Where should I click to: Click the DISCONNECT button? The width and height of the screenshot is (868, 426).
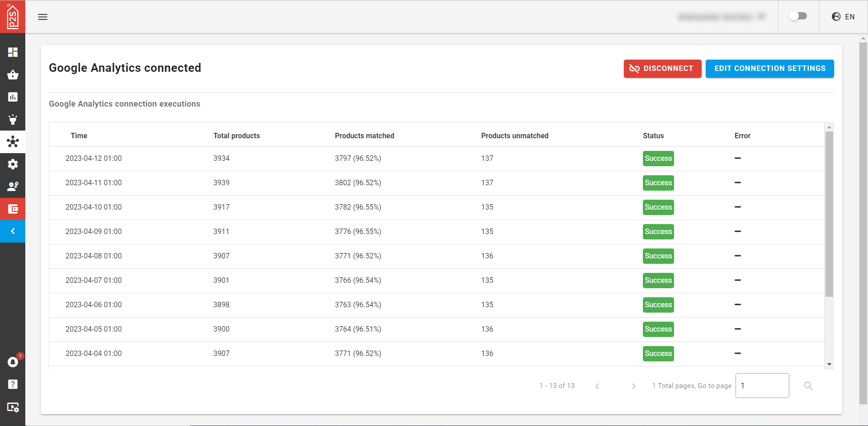662,69
